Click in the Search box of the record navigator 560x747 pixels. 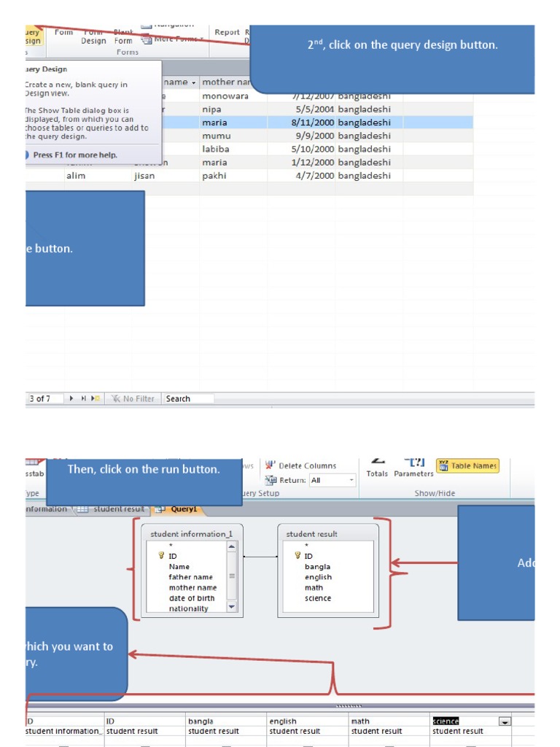188,398
